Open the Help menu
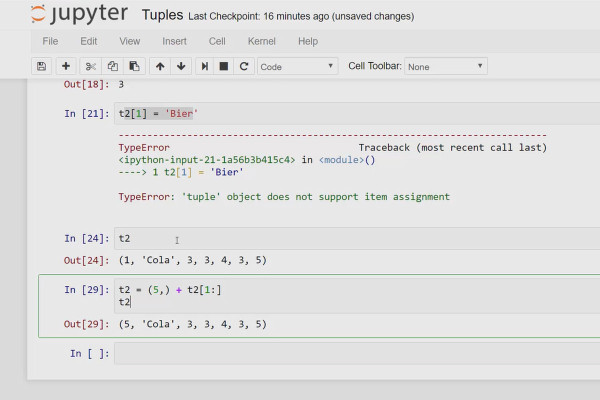600x400 pixels. pyautogui.click(x=308, y=41)
